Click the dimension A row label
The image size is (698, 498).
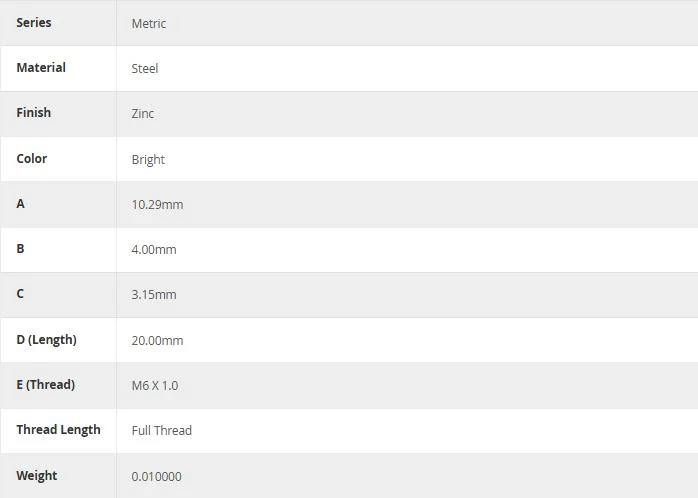pyautogui.click(x=20, y=204)
